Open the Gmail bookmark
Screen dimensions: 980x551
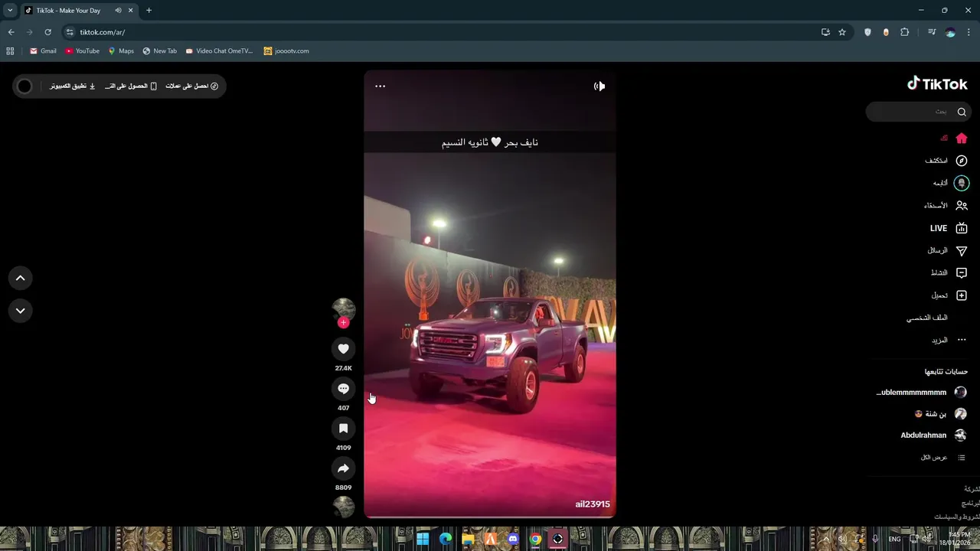pyautogui.click(x=43, y=51)
